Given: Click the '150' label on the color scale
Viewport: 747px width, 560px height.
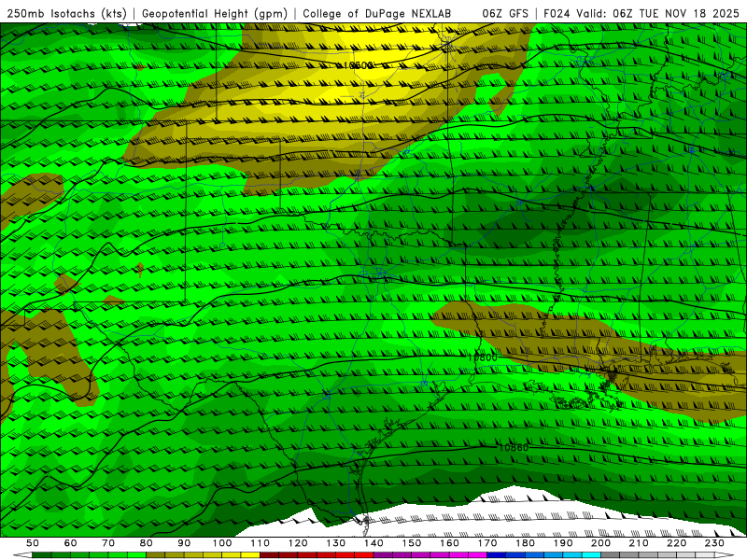Looking at the screenshot, I should pos(412,543).
